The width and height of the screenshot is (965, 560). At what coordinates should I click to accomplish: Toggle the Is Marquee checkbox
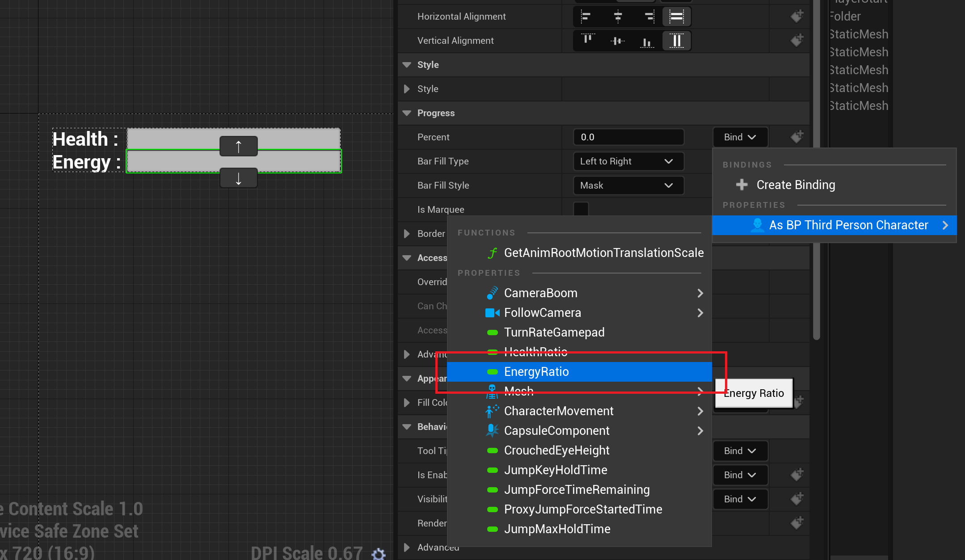click(581, 209)
